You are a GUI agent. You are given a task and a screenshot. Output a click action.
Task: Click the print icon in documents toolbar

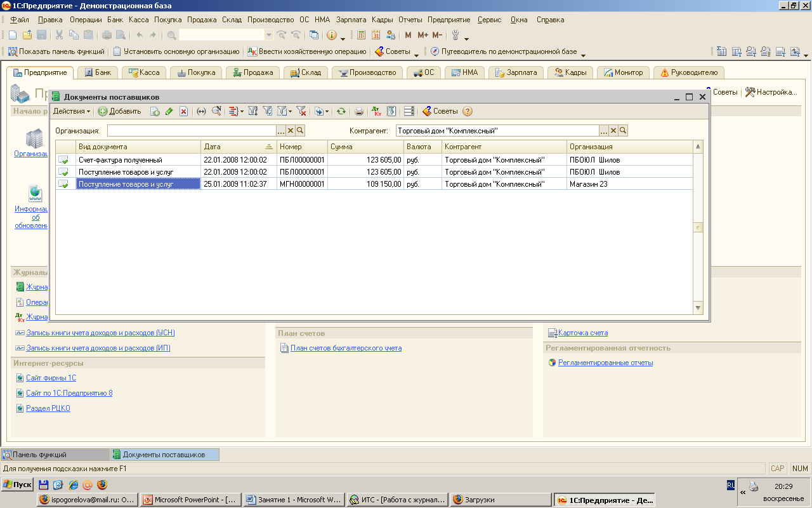(x=358, y=111)
